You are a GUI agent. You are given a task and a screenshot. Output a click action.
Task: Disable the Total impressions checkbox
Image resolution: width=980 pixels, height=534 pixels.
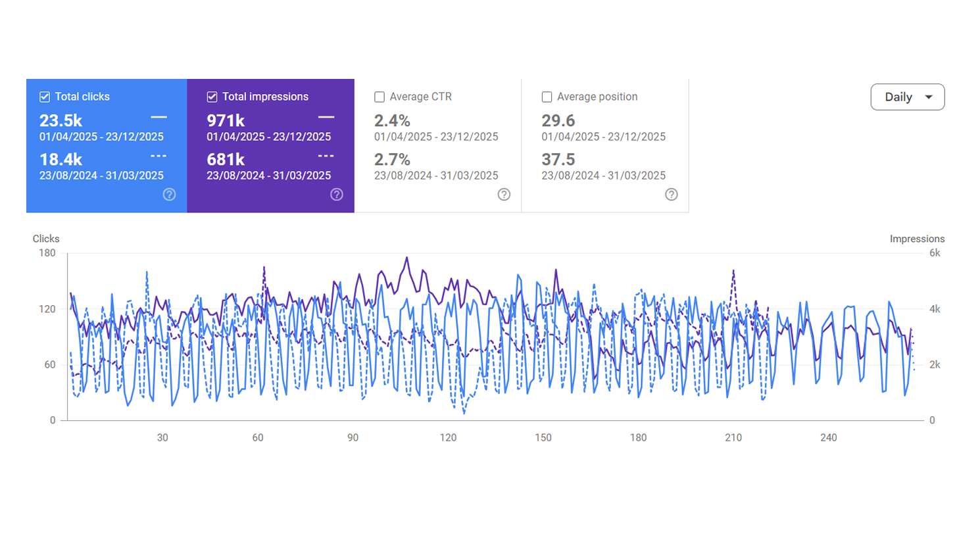pos(212,97)
